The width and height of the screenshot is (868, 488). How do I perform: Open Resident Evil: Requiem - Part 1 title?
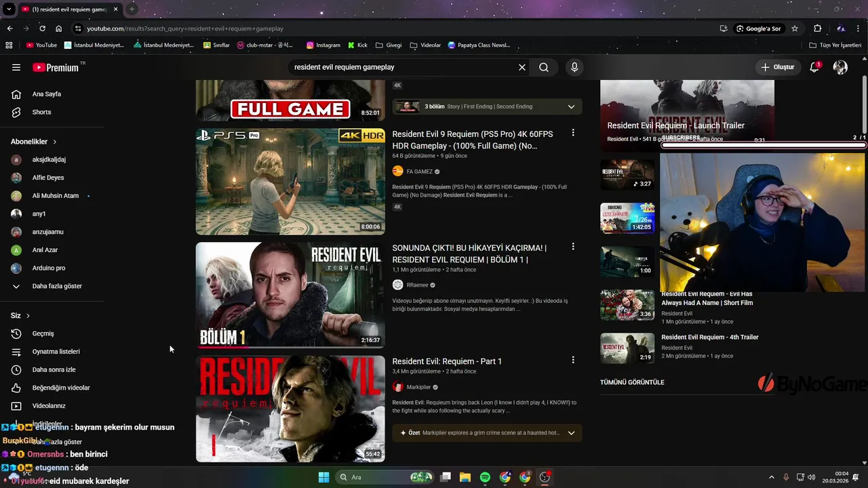coord(447,361)
